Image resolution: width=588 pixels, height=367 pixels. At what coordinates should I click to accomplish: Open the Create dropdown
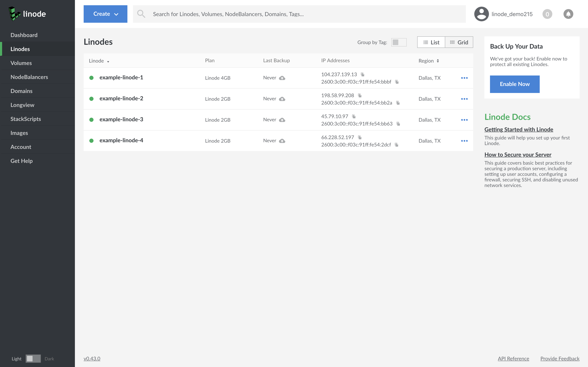[x=106, y=14]
